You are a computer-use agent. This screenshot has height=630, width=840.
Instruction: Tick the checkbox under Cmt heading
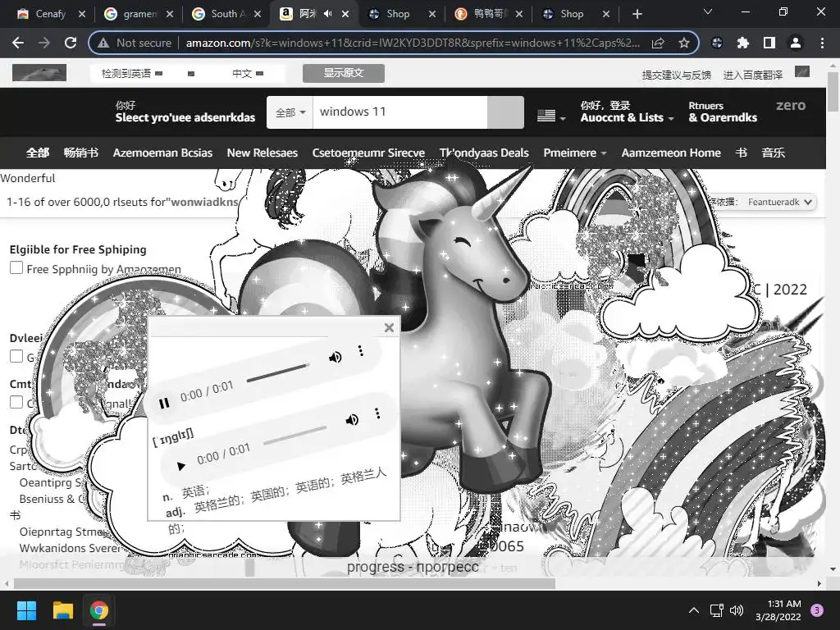tap(16, 402)
